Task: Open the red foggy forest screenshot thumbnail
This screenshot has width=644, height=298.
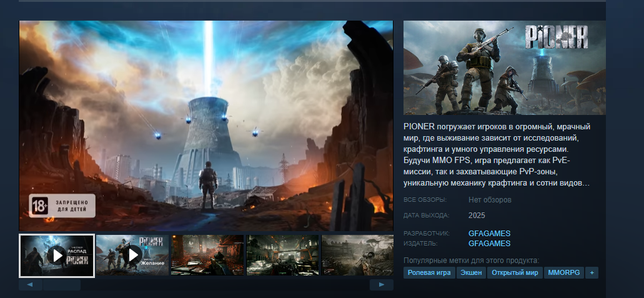Action: pos(207,255)
